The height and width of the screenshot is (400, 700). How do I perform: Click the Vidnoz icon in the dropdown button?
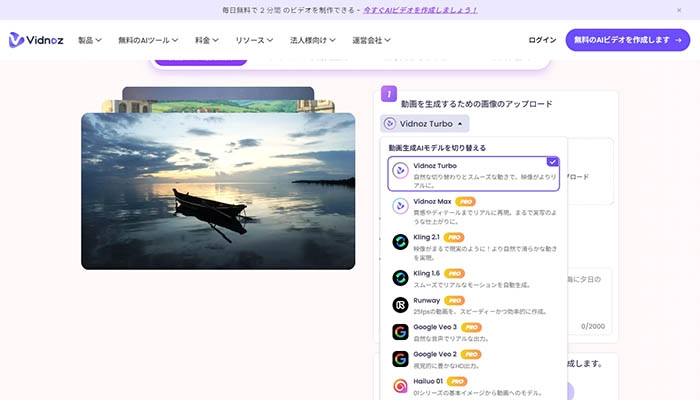click(x=390, y=124)
